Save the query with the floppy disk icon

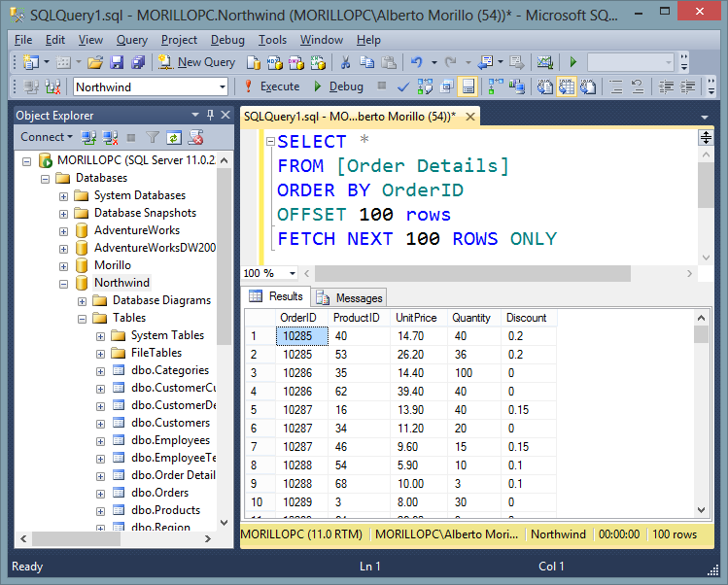tap(117, 62)
